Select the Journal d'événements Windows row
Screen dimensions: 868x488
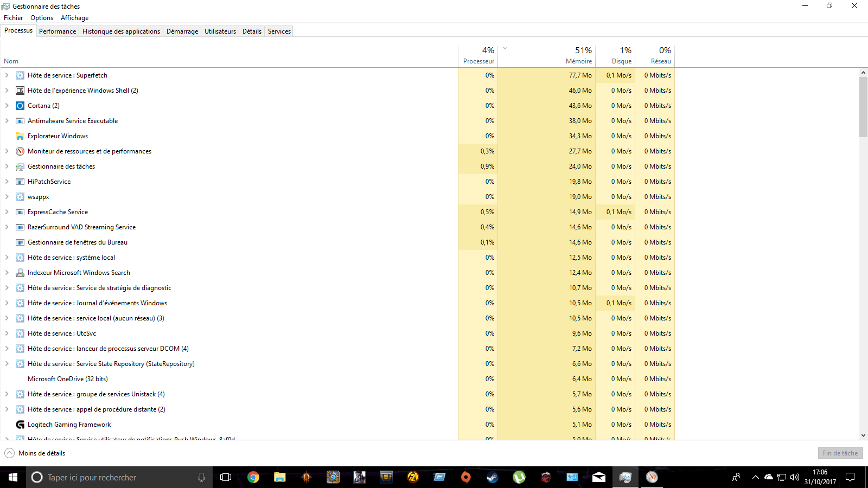click(x=337, y=303)
